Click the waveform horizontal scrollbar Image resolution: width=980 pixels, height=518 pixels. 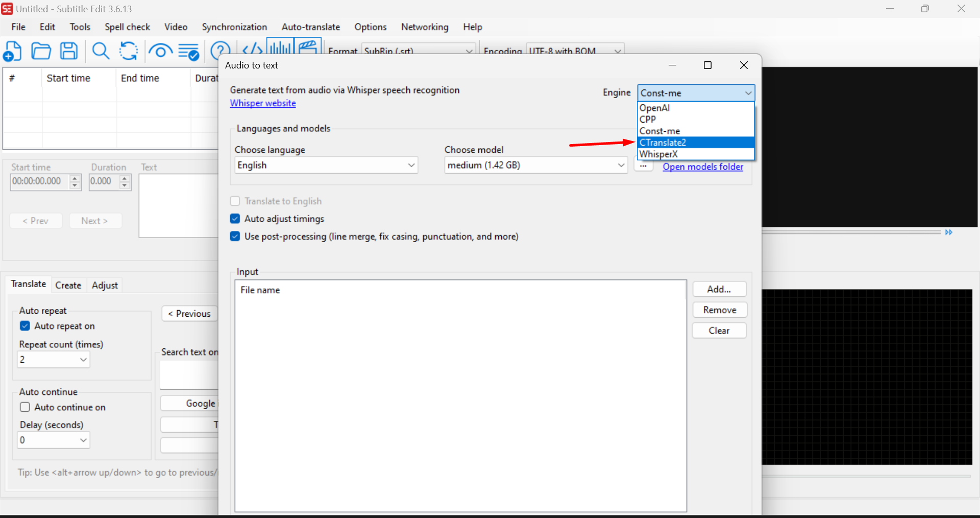[x=866, y=476]
